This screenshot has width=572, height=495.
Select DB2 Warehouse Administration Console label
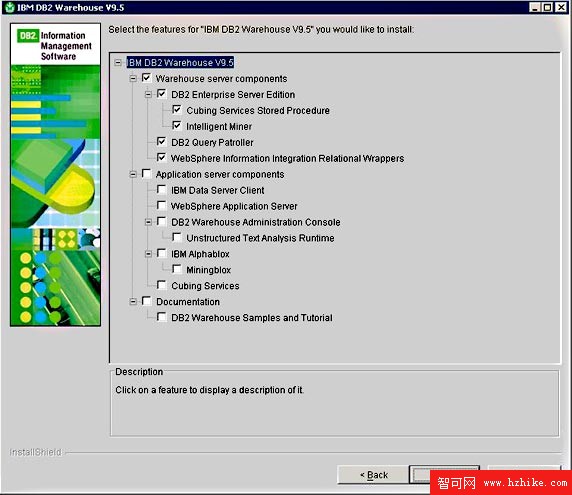(256, 222)
